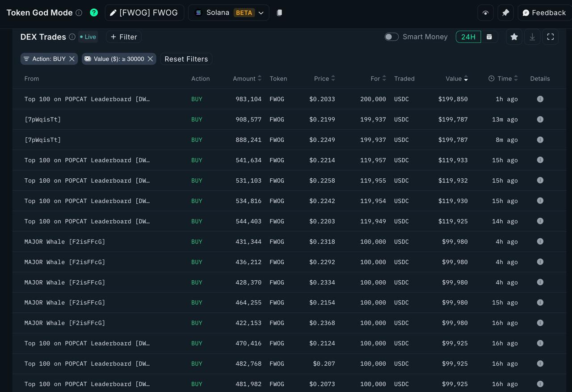Open details icon for $119,925 trade
The image size is (572, 392).
pos(540,221)
